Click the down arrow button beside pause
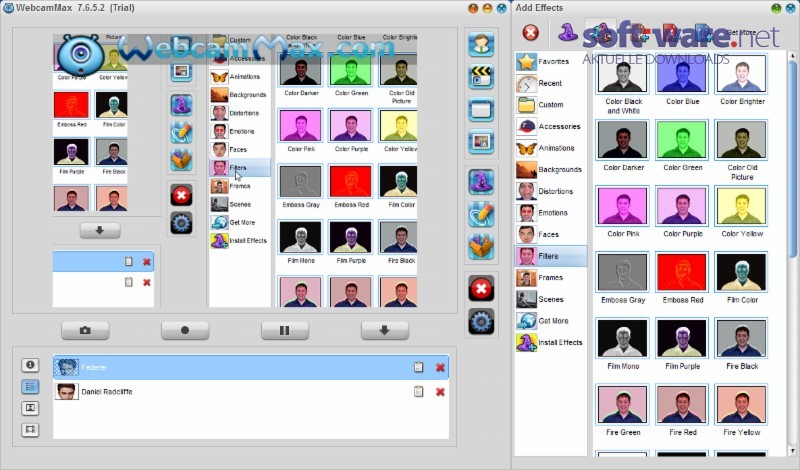The width and height of the screenshot is (800, 470). tap(385, 330)
